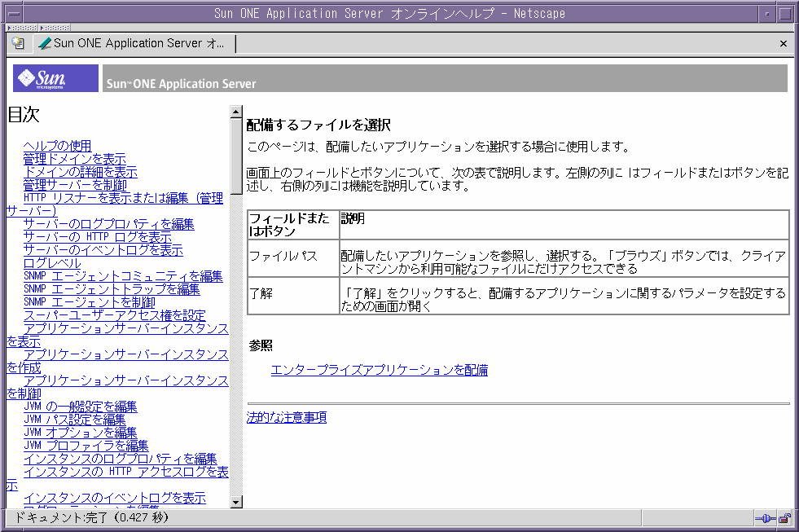Open the インスタンスの HTTP アクセスログを表示 link
This screenshot has height=532, width=799.
click(126, 472)
